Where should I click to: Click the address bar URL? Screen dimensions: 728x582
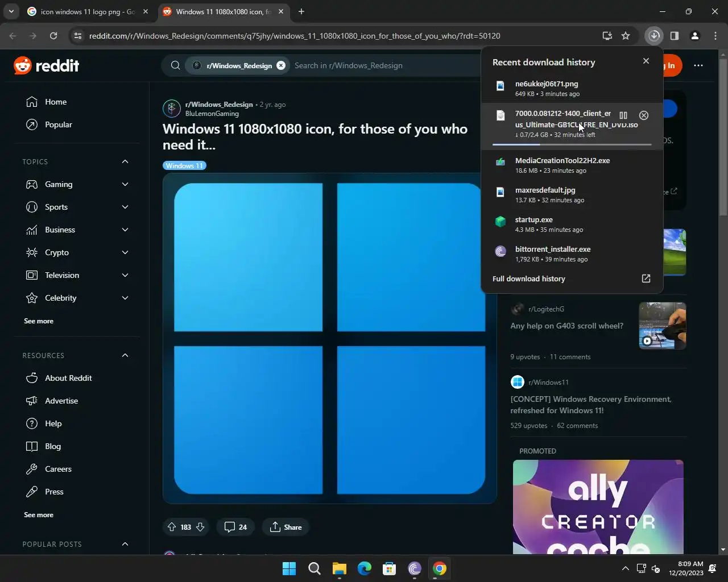click(295, 36)
